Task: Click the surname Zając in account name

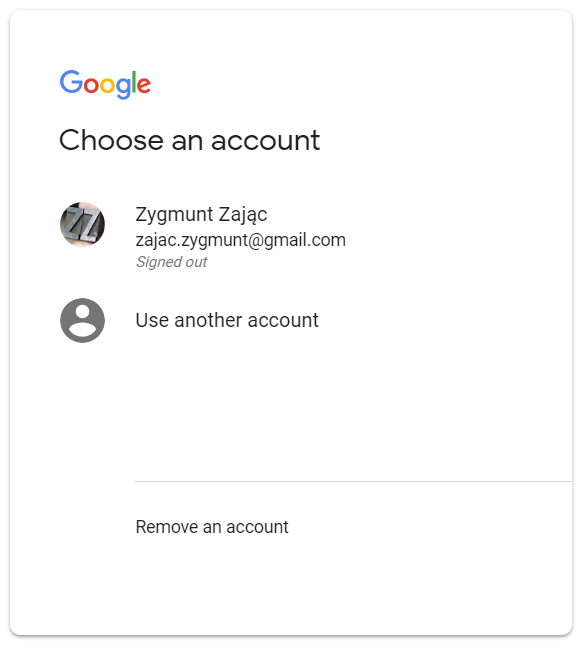Action: [x=243, y=215]
